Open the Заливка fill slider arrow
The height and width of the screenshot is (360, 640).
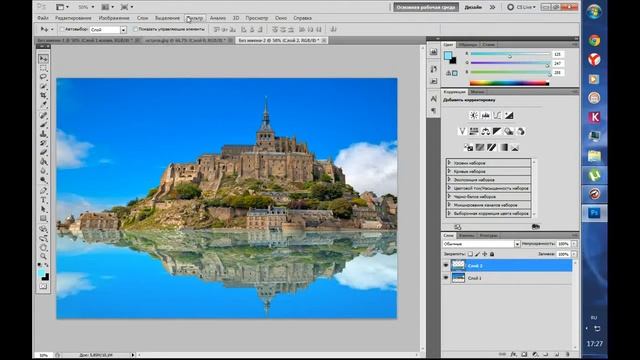574,254
